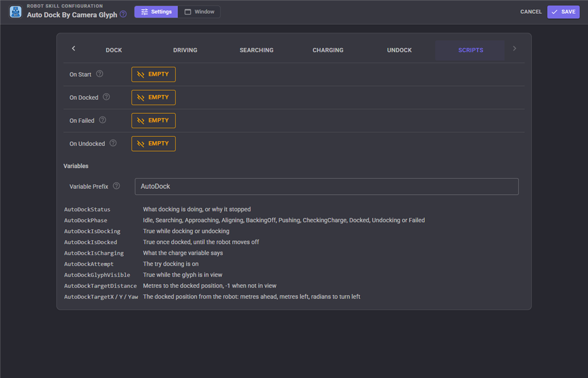Click the 'The docked position from the robot' description
The width and height of the screenshot is (588, 378).
click(x=252, y=296)
